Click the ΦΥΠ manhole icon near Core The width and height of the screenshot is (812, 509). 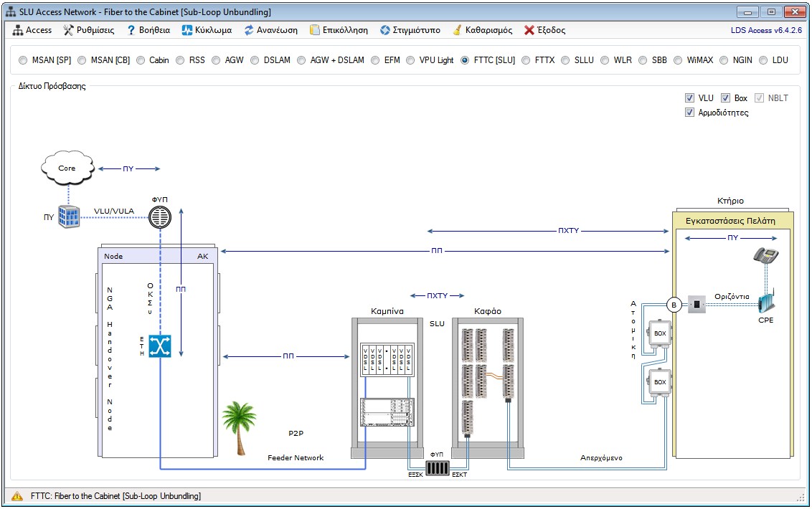(x=161, y=216)
